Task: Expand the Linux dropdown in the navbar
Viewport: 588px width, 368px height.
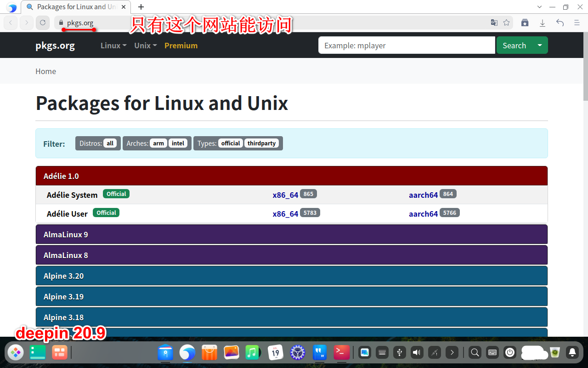Action: click(113, 46)
